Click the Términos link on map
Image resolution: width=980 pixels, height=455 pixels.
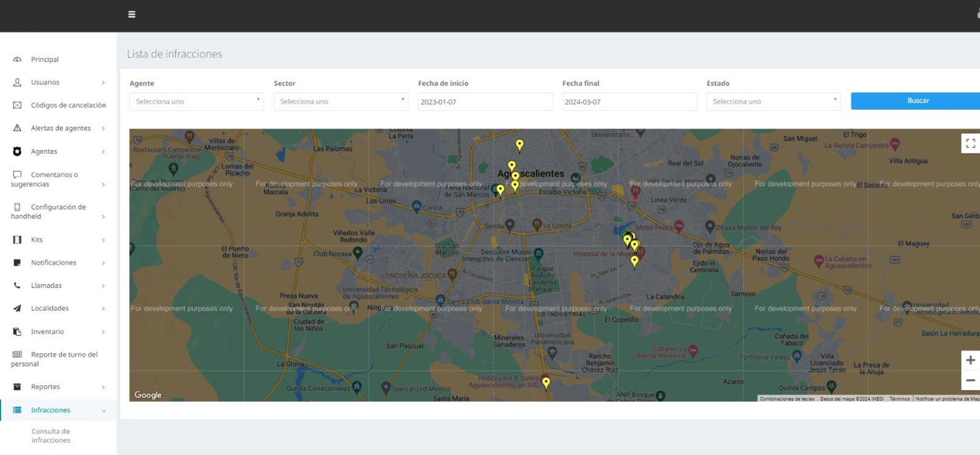tap(900, 399)
